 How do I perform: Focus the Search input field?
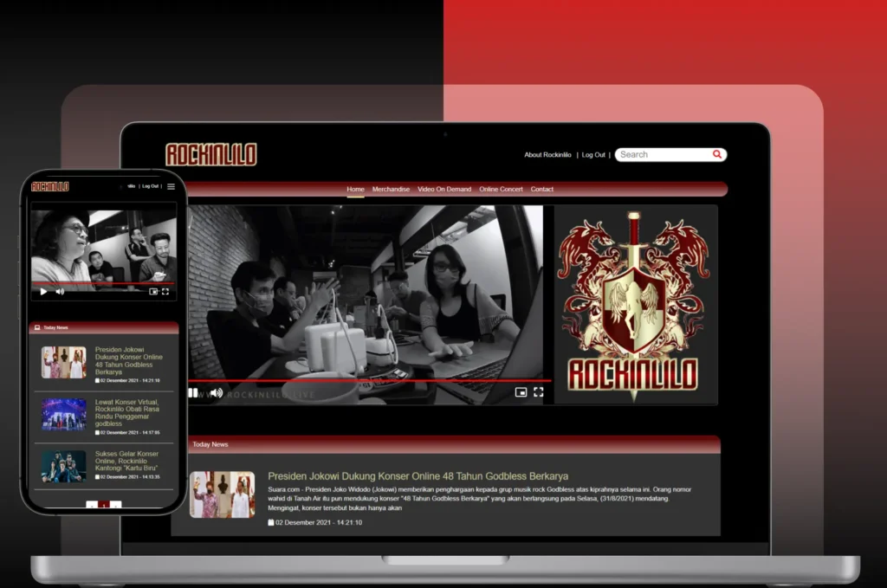point(664,154)
